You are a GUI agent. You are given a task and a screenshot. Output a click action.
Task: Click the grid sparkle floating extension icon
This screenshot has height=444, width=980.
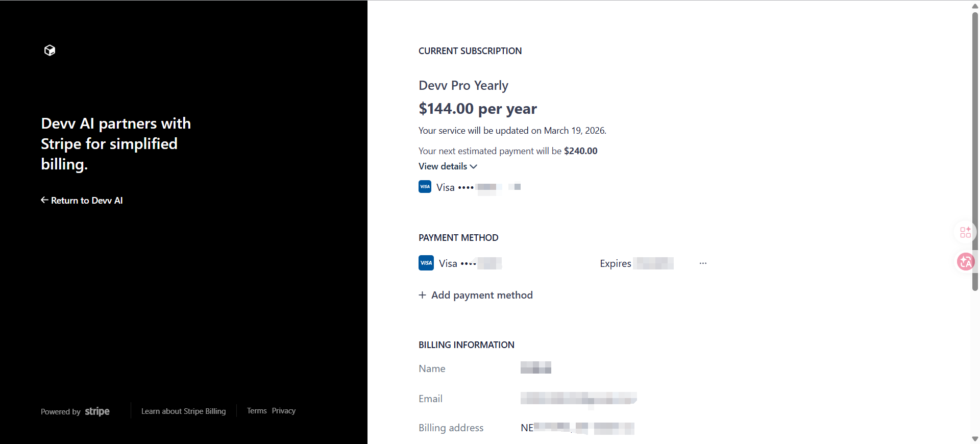click(965, 232)
